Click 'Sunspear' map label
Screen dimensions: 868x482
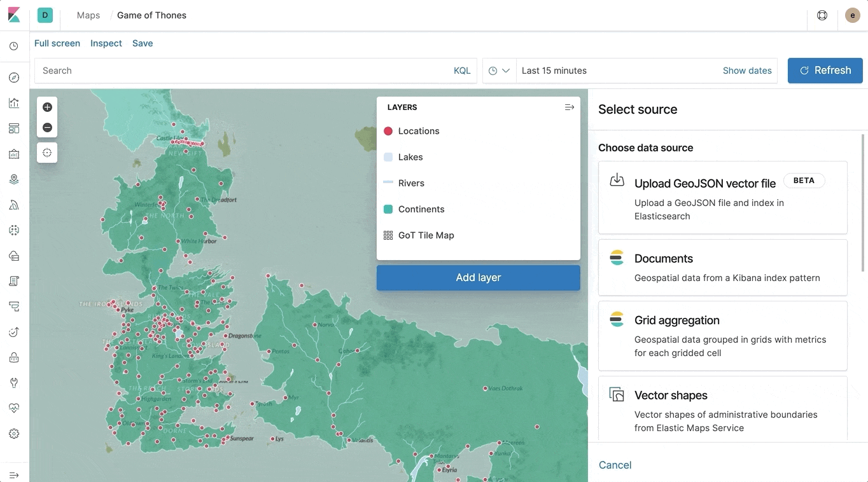pyautogui.click(x=242, y=439)
